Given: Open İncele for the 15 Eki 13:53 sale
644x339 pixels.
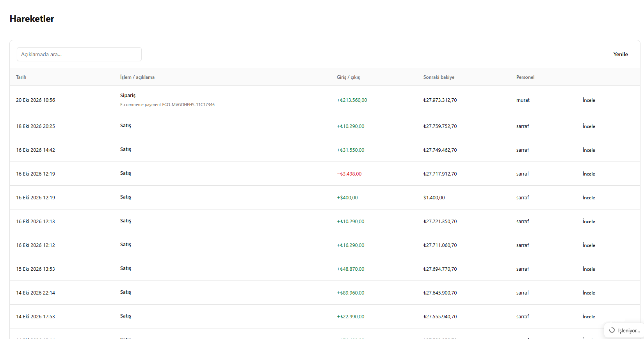Looking at the screenshot, I should point(589,269).
